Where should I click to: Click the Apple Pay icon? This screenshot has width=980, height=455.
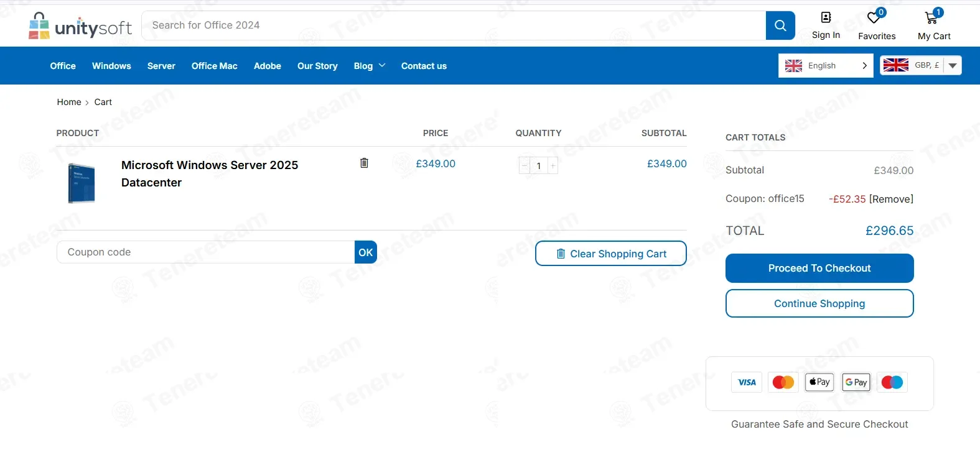tap(819, 382)
